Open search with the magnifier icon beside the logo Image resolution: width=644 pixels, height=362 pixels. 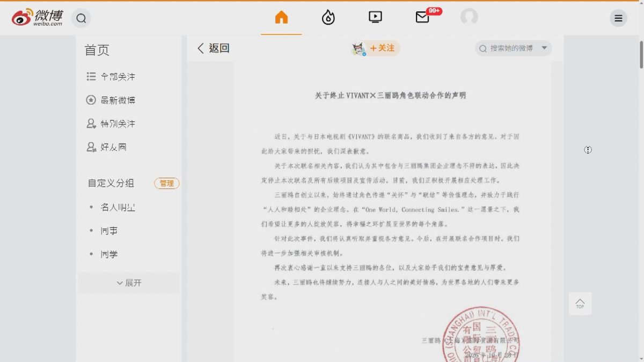81,18
